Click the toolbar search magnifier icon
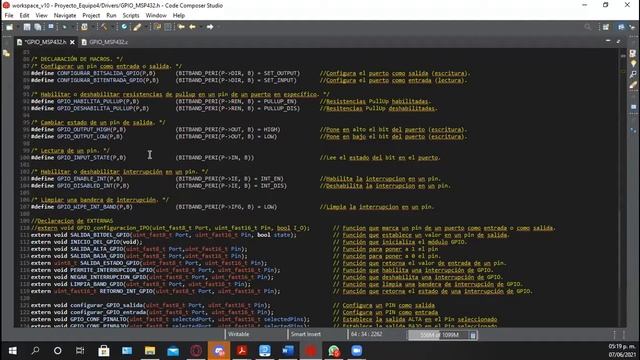This screenshot has width=640, height=360. pyautogui.click(x=587, y=27)
